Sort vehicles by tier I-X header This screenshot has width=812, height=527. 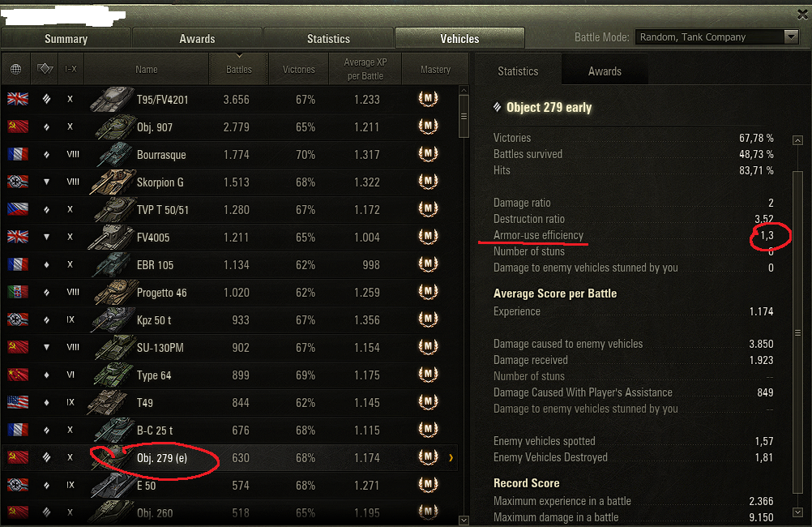click(71, 69)
